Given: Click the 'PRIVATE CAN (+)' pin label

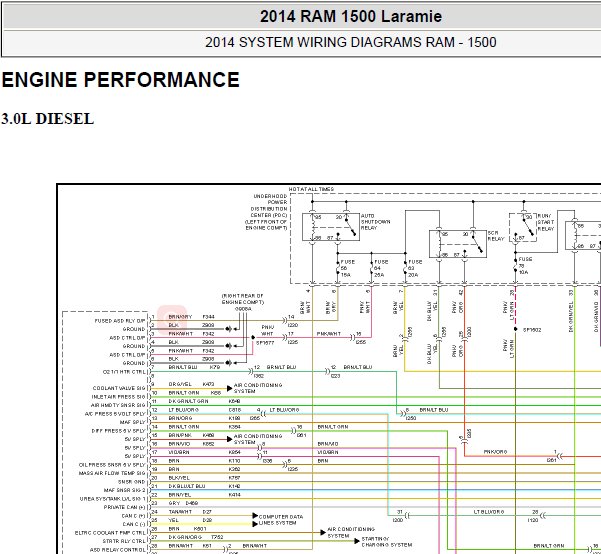Looking at the screenshot, I should (x=125, y=508).
